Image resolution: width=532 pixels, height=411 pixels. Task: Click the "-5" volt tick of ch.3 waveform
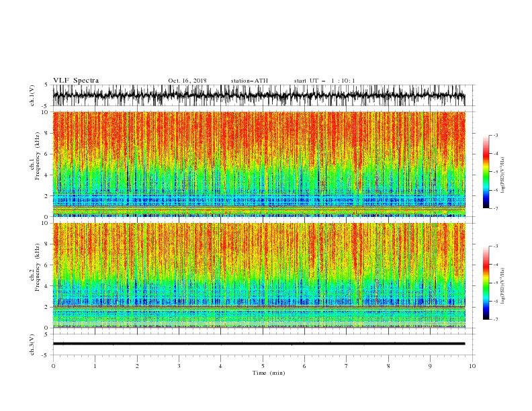(46, 355)
